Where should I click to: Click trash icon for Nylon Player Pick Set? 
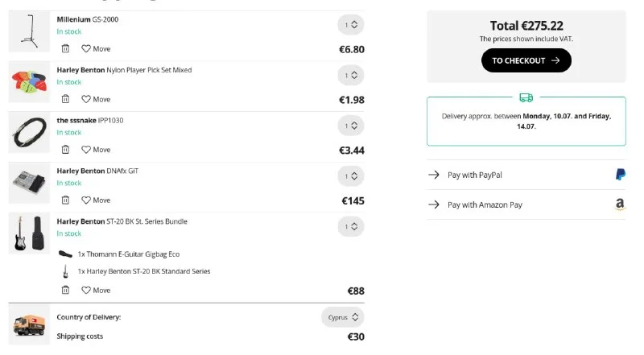coord(65,99)
